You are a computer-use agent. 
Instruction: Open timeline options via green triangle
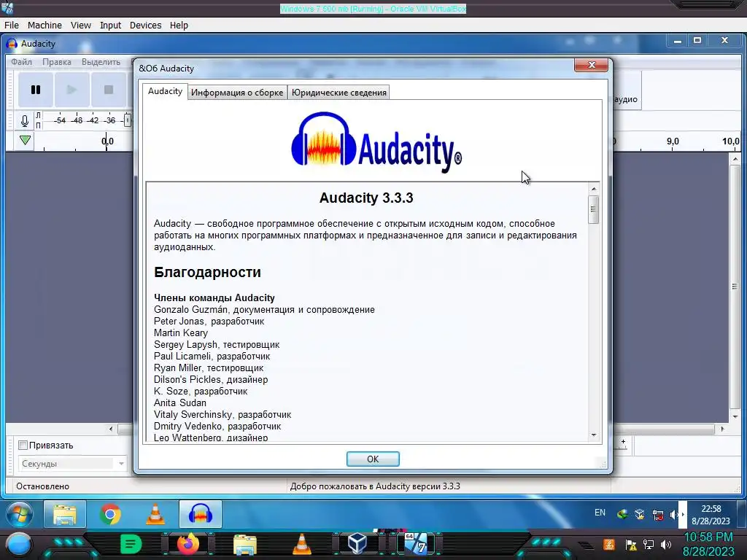(26, 141)
